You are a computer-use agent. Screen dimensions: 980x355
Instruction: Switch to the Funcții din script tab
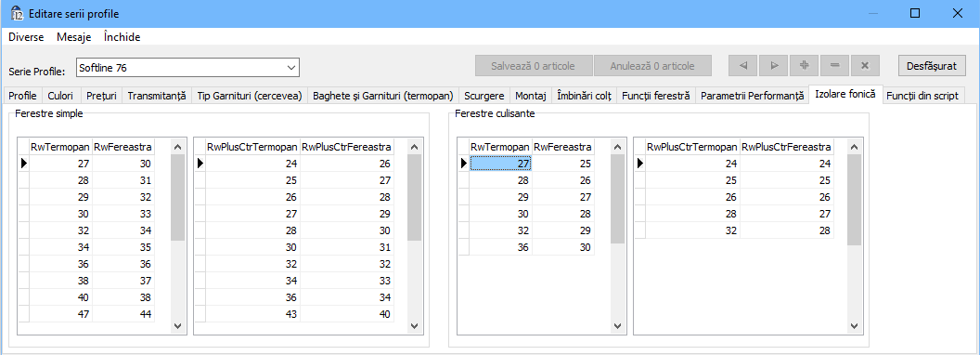coord(923,96)
